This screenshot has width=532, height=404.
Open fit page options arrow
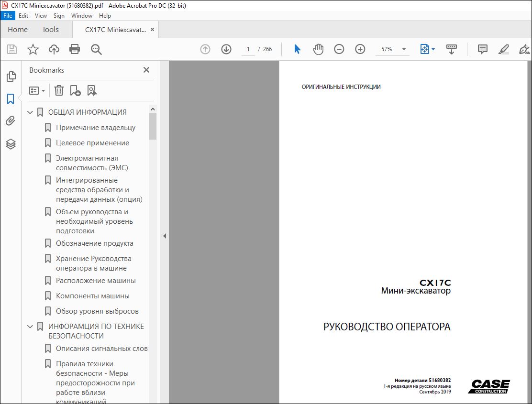[433, 49]
